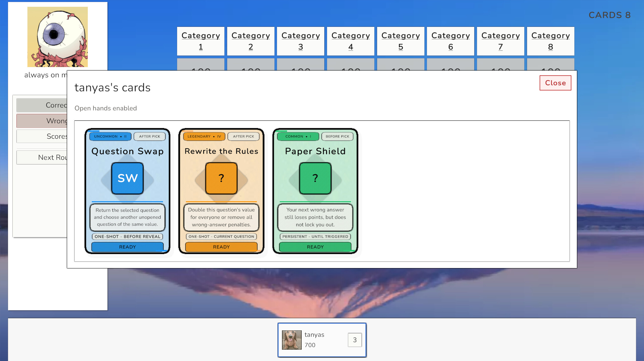Select the Category 6 header
This screenshot has width=644, height=361.
pos(451,41)
